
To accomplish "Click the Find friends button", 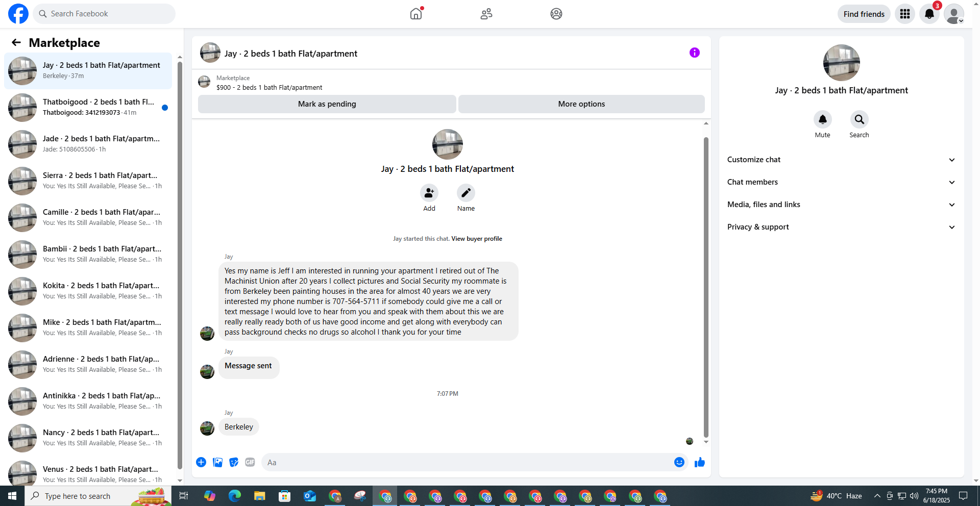I will (x=864, y=14).
